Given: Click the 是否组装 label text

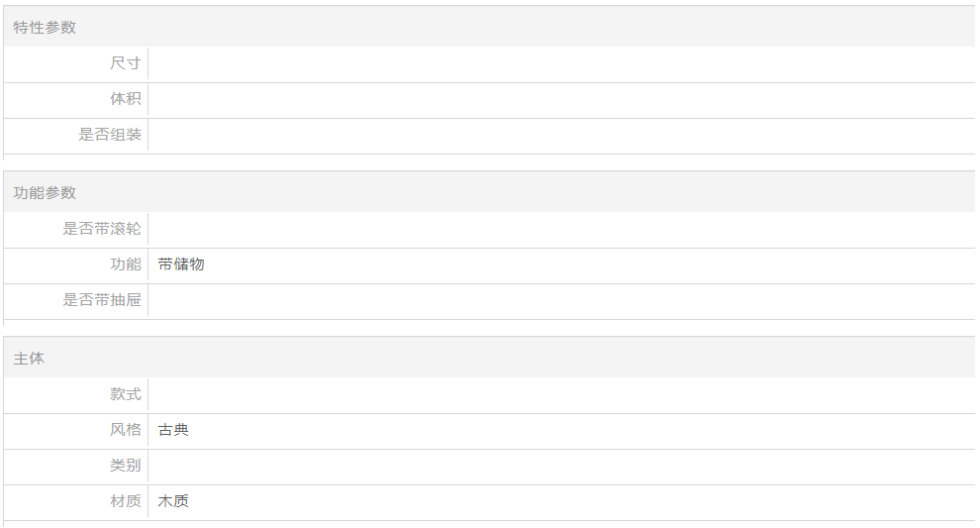Looking at the screenshot, I should (x=110, y=136).
